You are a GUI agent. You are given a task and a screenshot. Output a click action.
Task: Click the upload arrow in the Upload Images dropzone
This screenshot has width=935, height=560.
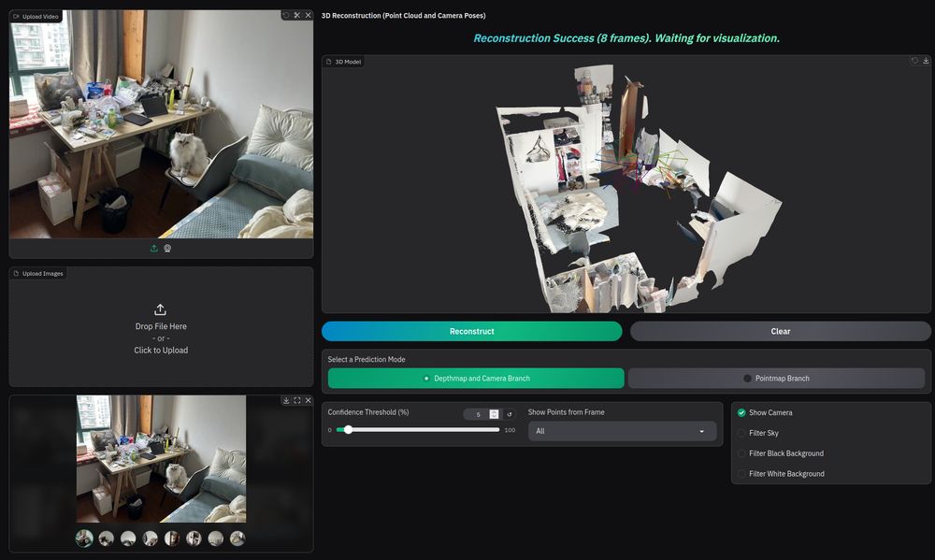click(x=161, y=309)
